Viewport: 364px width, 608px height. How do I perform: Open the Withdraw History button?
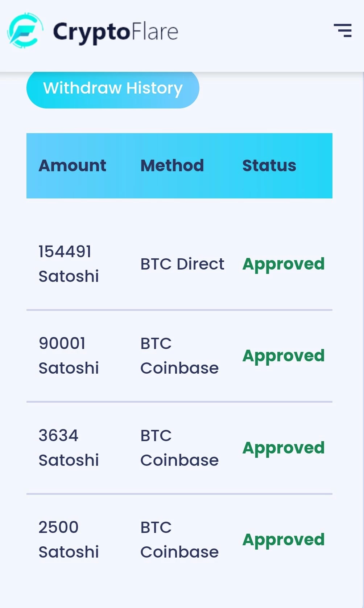tap(113, 89)
